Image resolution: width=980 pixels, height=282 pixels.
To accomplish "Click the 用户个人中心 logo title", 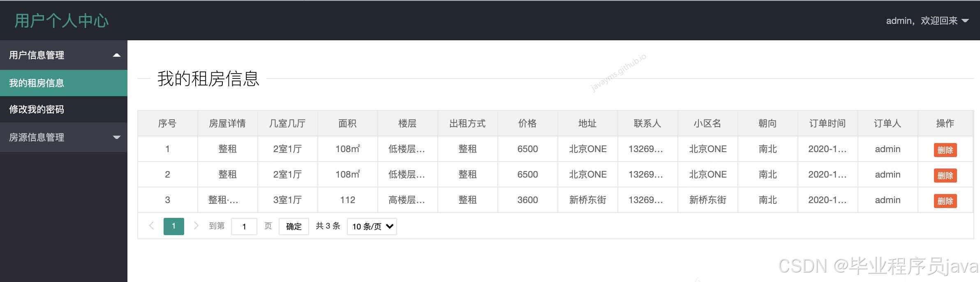I will pos(62,21).
